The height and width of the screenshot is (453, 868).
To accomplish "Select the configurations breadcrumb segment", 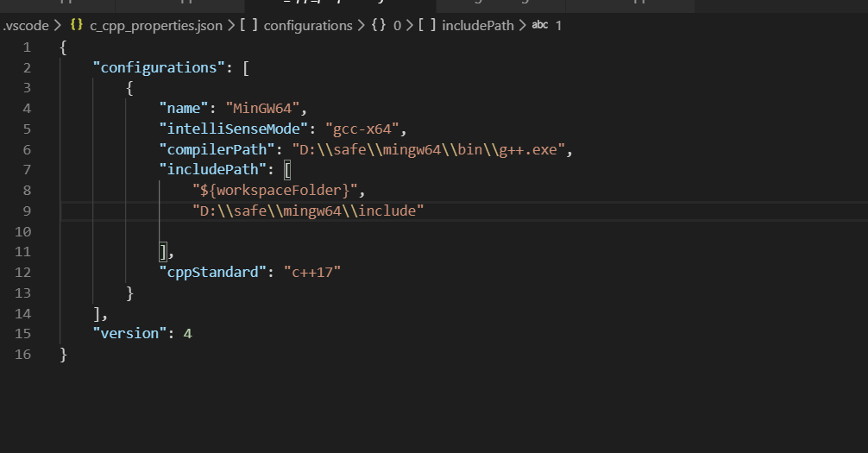I will coord(308,26).
